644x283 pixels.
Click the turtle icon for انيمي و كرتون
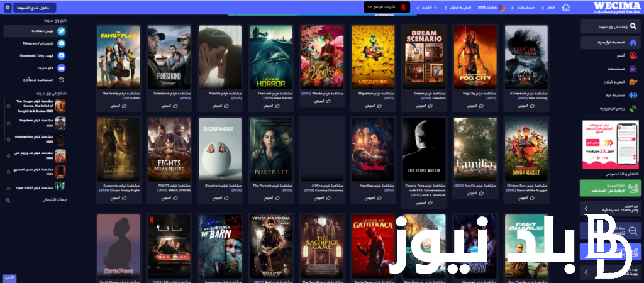[x=633, y=82]
